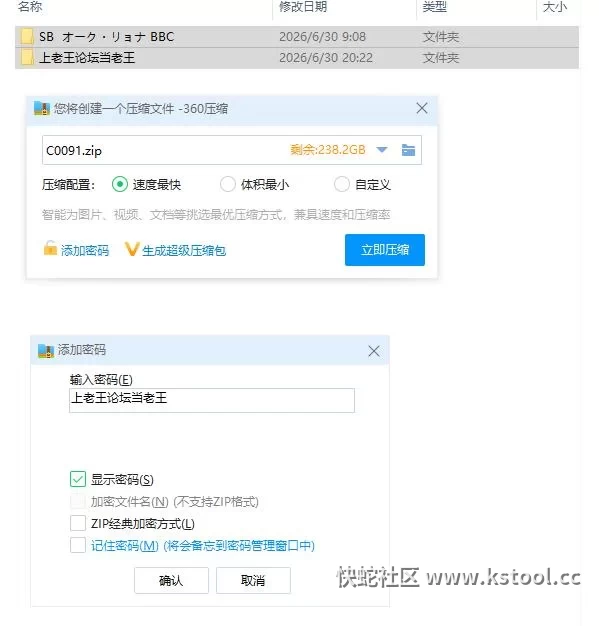Click the lock icon next to 添加密码
The height and width of the screenshot is (626, 599).
point(50,248)
